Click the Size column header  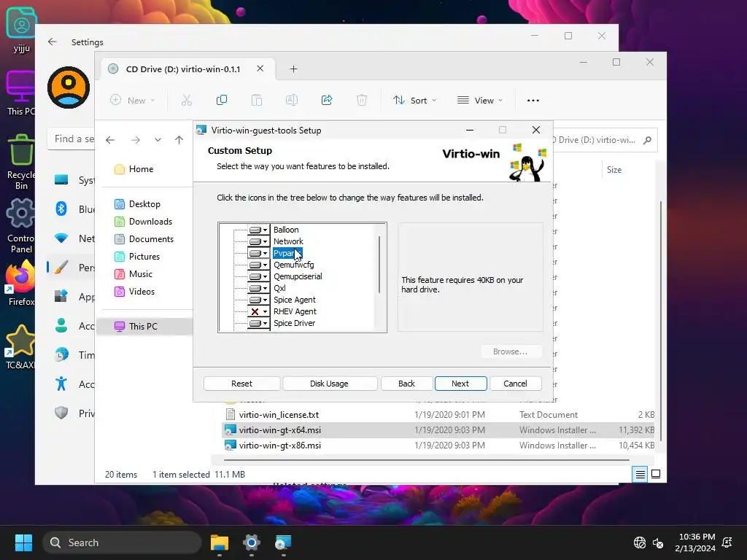point(614,170)
